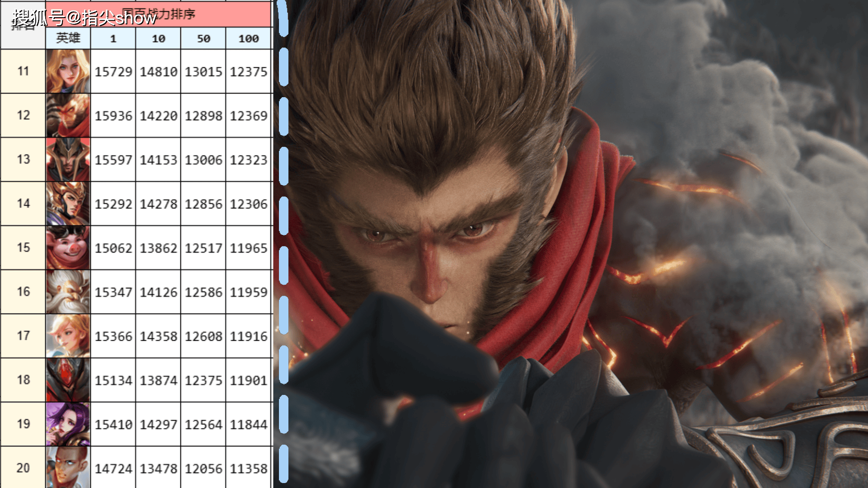The width and height of the screenshot is (868, 488).
Task: Click the cell showing 15366
Action: coord(113,336)
